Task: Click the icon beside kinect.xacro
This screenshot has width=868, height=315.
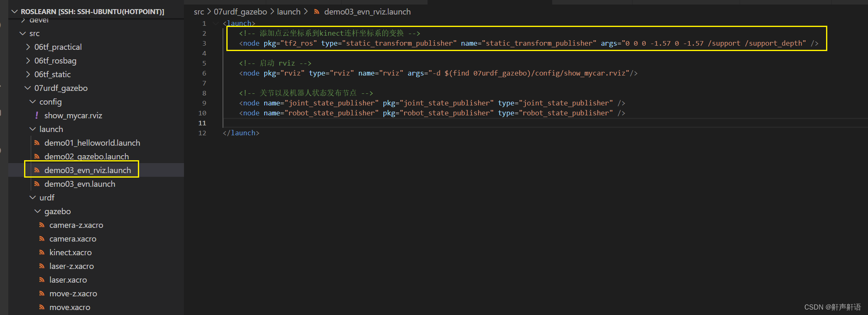Action: click(42, 252)
